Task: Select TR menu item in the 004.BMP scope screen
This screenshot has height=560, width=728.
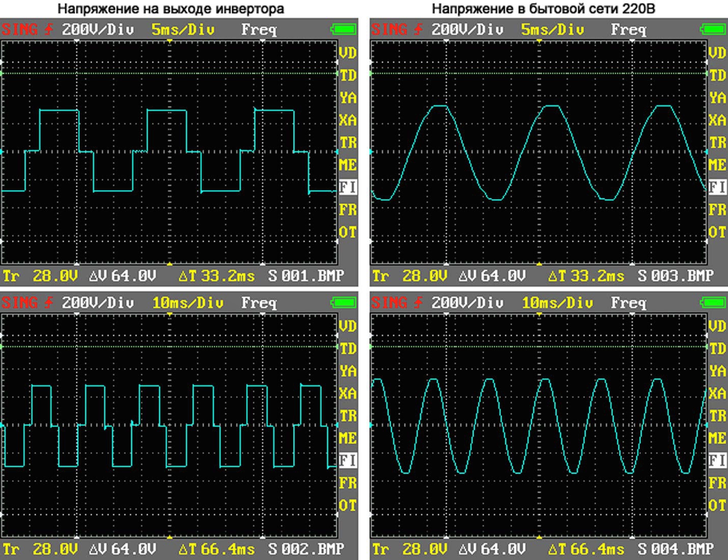Action: [x=717, y=416]
